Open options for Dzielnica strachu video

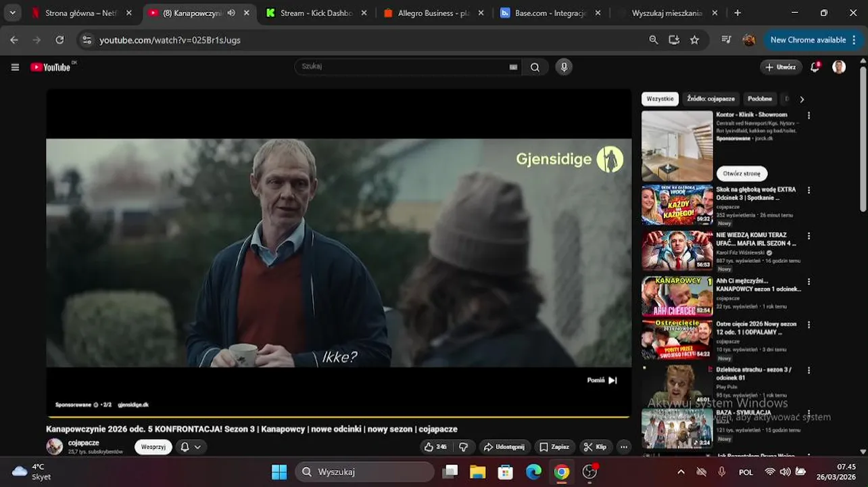point(809,371)
